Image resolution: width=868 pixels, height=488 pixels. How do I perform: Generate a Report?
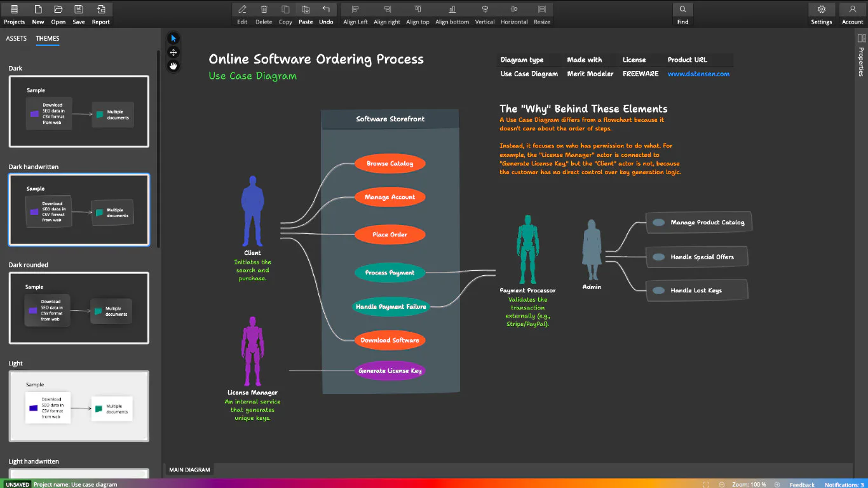[x=101, y=14]
